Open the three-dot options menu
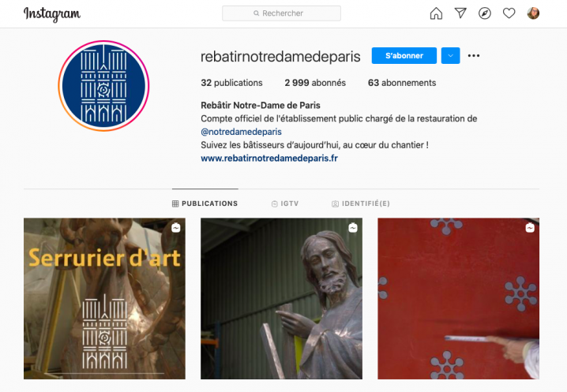Screen dimensions: 567x392 474,56
